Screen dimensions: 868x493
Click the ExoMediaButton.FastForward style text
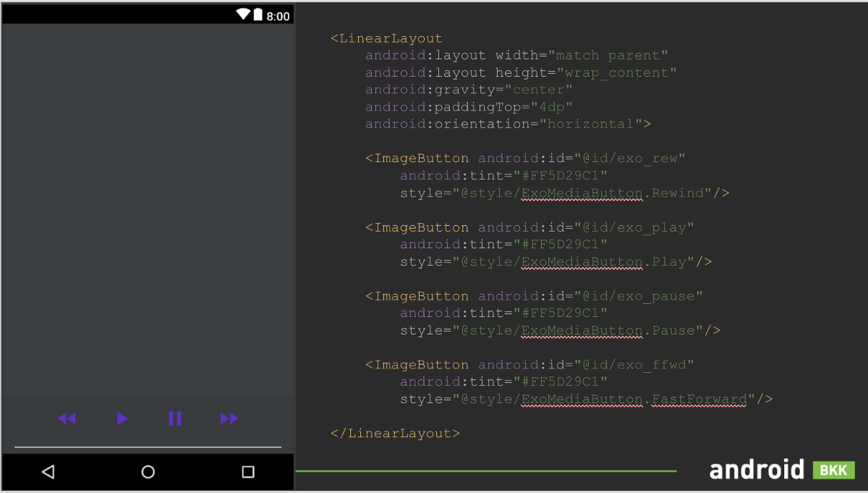pyautogui.click(x=634, y=400)
